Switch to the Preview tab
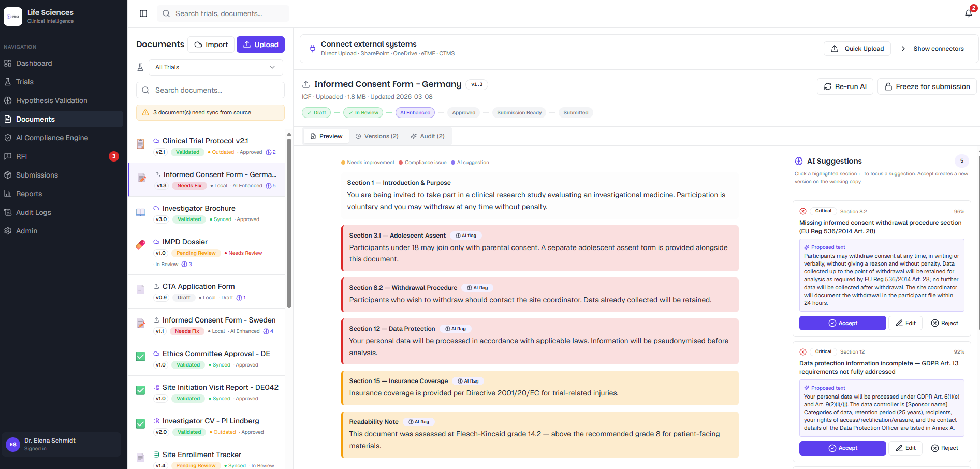 point(326,136)
